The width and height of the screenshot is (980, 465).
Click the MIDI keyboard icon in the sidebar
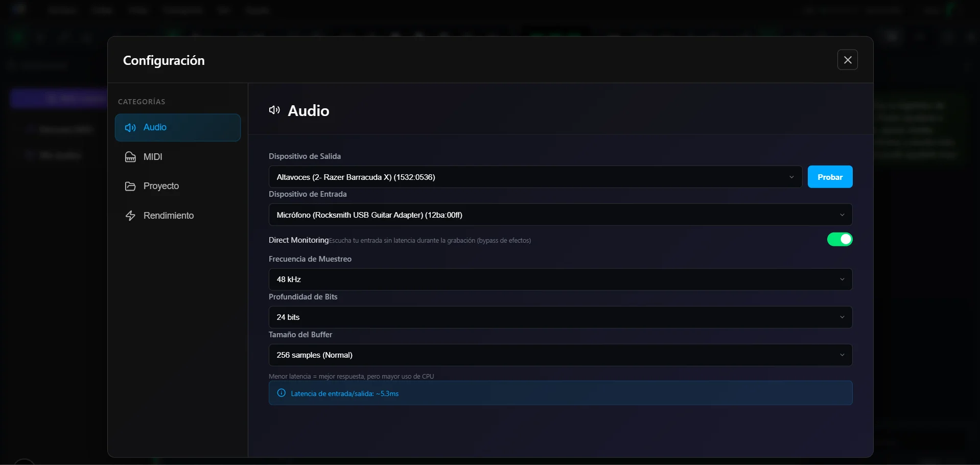tap(130, 157)
